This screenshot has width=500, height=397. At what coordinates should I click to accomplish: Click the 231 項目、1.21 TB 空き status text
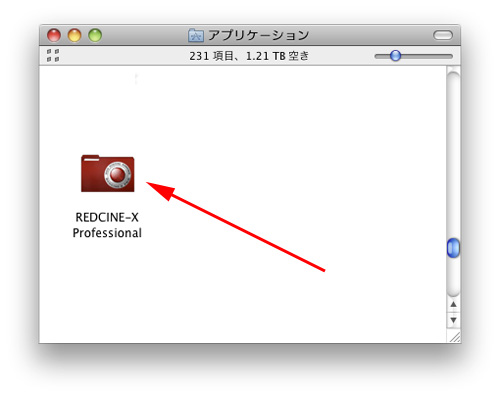[x=249, y=56]
